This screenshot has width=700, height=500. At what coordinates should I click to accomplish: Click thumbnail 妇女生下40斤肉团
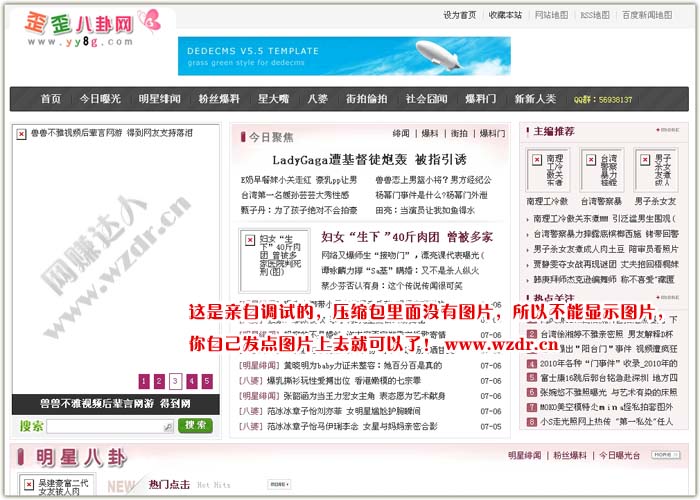(x=275, y=261)
